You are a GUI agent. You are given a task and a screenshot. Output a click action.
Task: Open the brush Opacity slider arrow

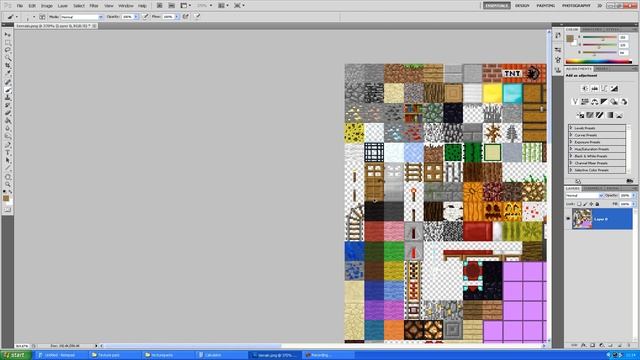tap(136, 17)
